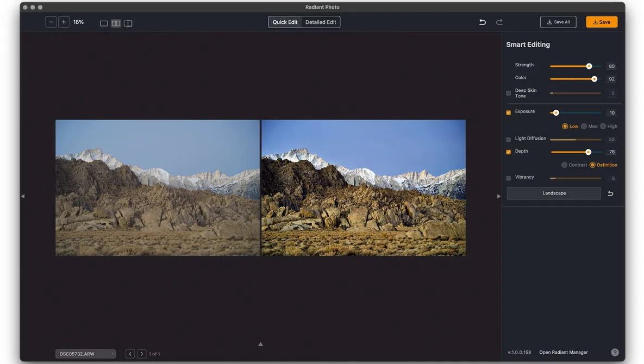This screenshot has height=364, width=644.
Task: Select the Med exposure radio button
Action: coord(584,125)
